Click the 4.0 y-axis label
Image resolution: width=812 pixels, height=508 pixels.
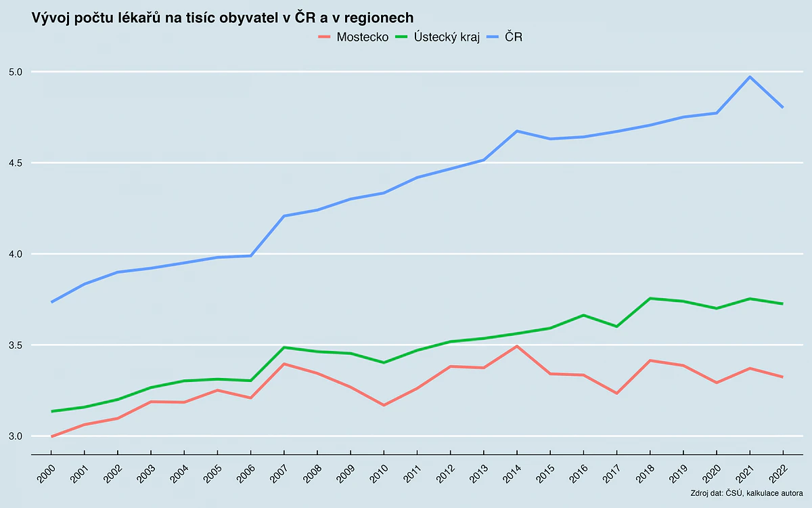16,254
